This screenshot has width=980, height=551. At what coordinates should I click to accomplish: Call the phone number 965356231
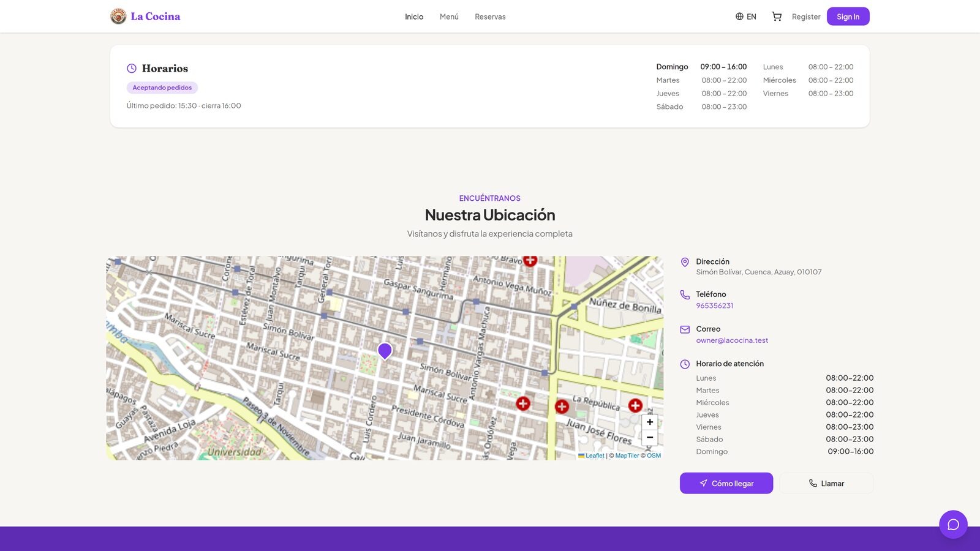pyautogui.click(x=714, y=305)
